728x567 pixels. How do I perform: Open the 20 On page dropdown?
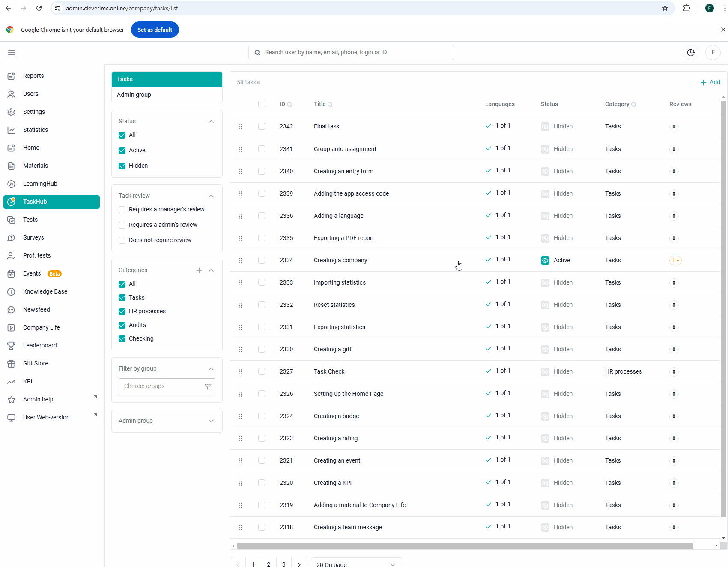pyautogui.click(x=356, y=564)
